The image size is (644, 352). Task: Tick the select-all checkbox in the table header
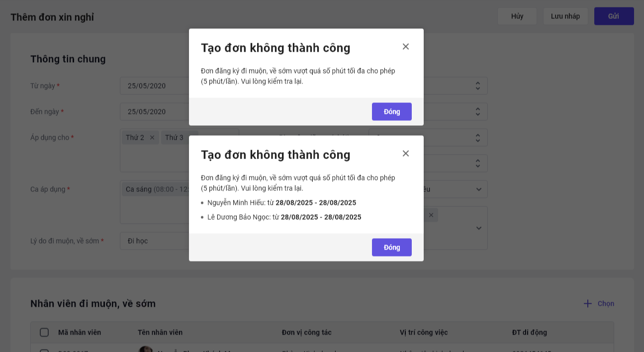[44, 333]
